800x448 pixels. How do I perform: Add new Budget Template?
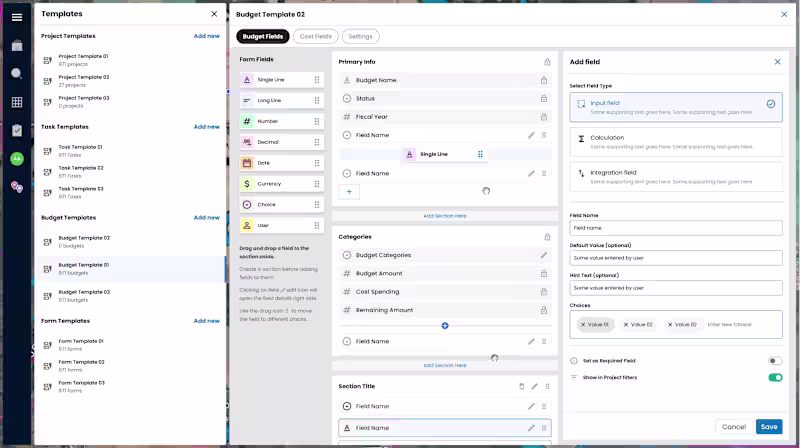(207, 217)
